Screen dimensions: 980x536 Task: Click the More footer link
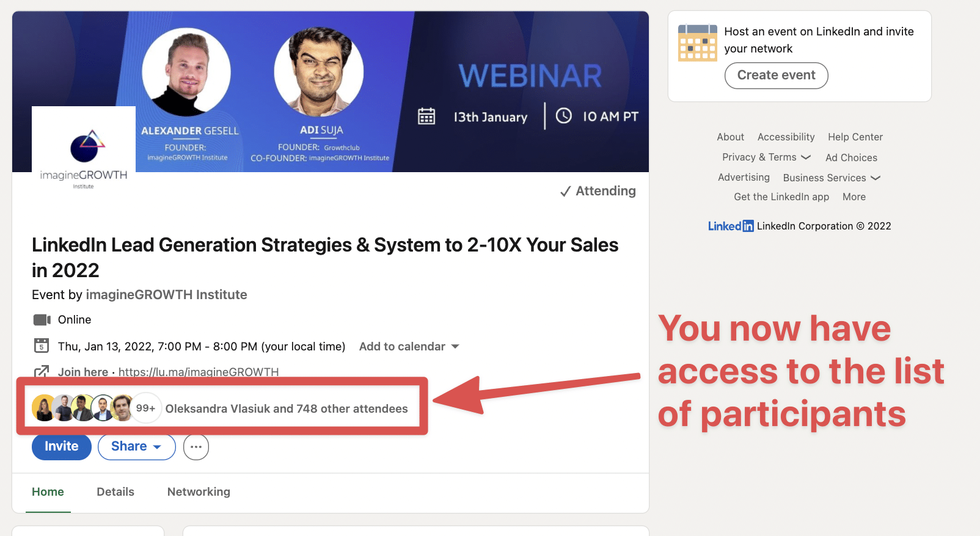click(x=854, y=197)
